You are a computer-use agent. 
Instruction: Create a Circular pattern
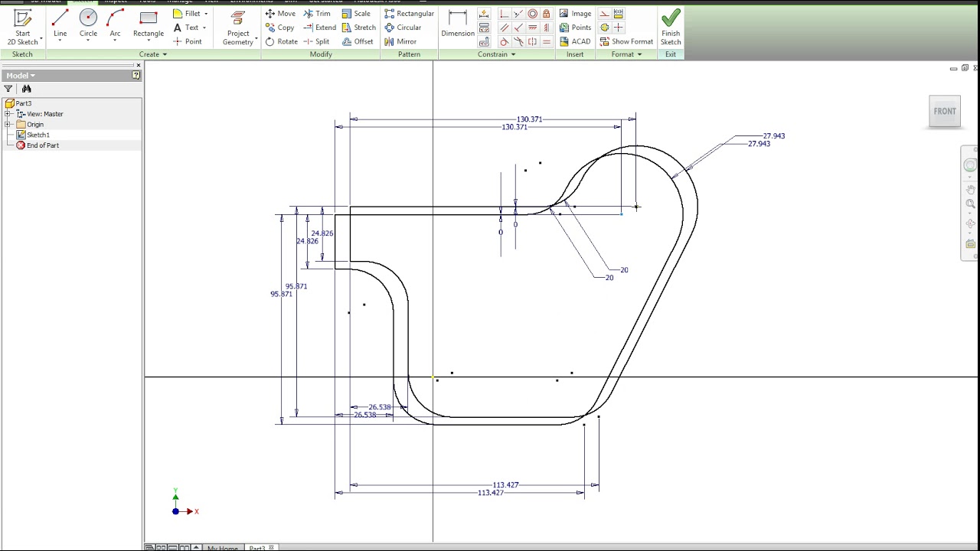(x=403, y=28)
